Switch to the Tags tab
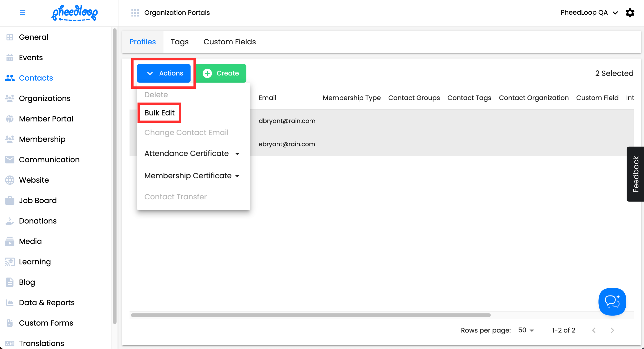The width and height of the screenshot is (644, 349). (x=180, y=42)
